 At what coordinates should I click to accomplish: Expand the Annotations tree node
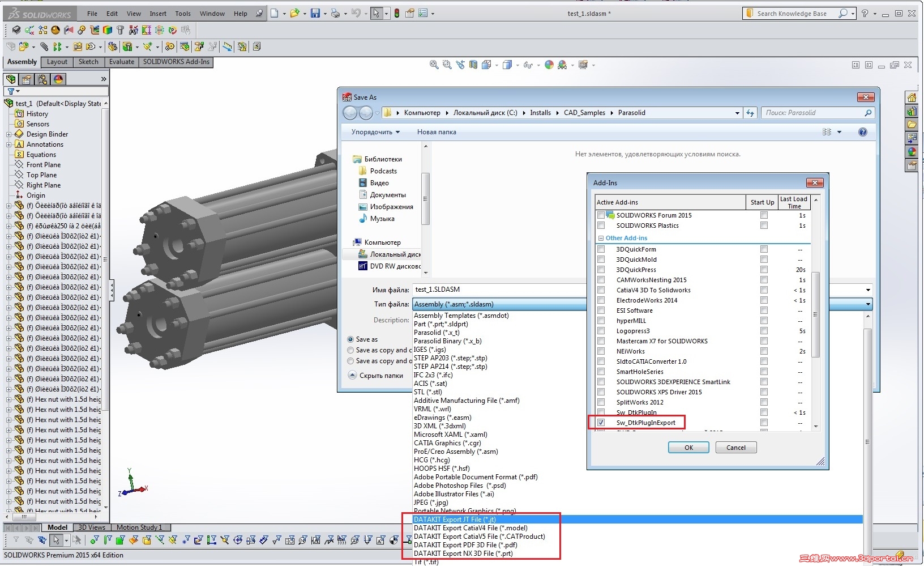click(8, 144)
